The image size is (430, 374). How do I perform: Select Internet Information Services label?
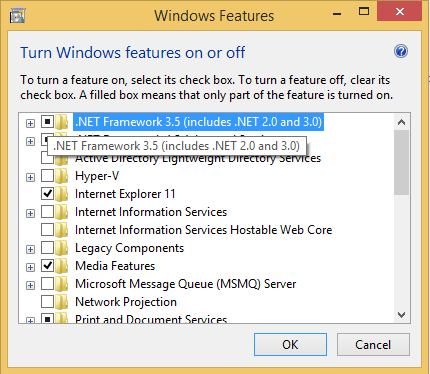(x=151, y=212)
